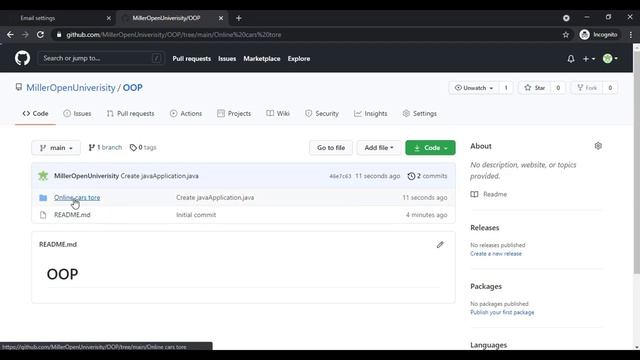Open Marketplace in top navigation
The width and height of the screenshot is (640, 360).
point(262,59)
